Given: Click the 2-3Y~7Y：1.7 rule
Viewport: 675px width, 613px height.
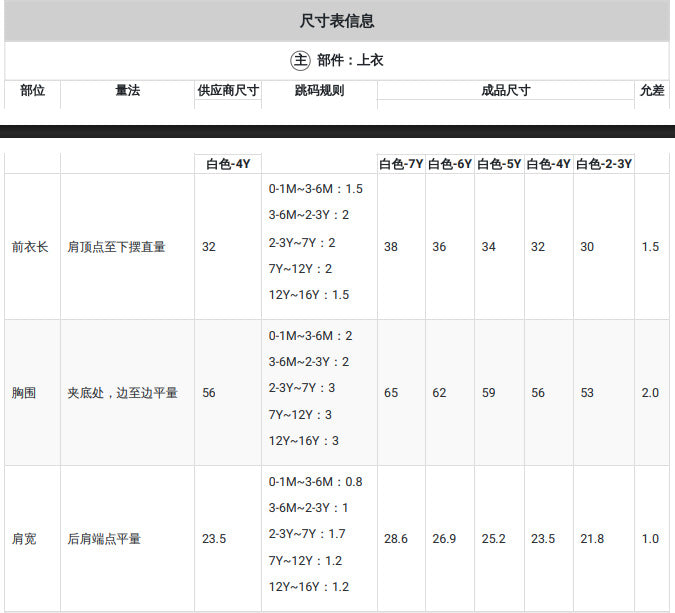Looking at the screenshot, I should [x=307, y=534].
